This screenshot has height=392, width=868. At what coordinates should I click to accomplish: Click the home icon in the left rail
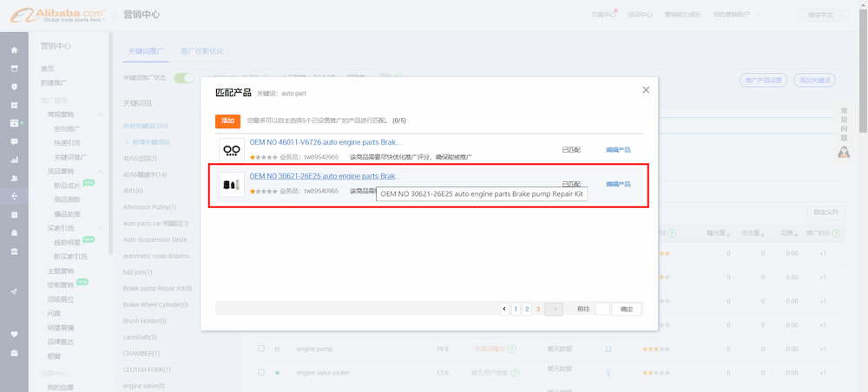(x=14, y=50)
